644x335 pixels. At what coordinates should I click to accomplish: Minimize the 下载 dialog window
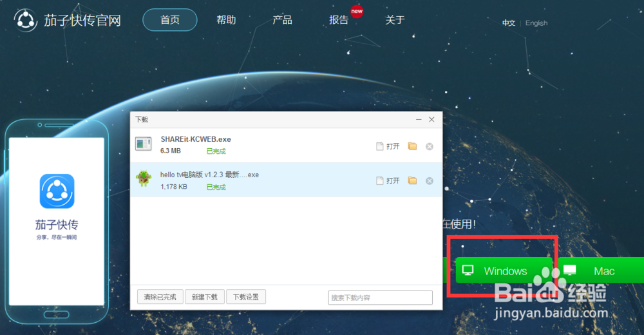coord(419,119)
